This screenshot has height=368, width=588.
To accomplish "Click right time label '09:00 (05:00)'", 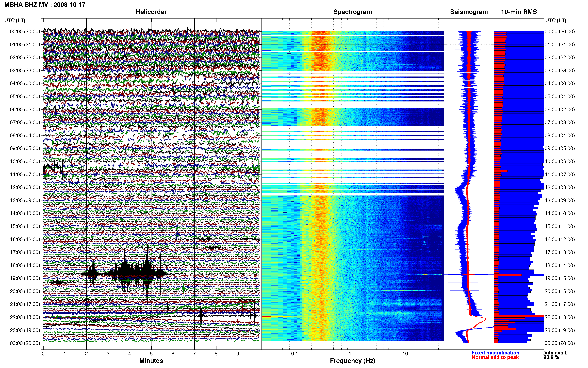I will [x=560, y=148].
